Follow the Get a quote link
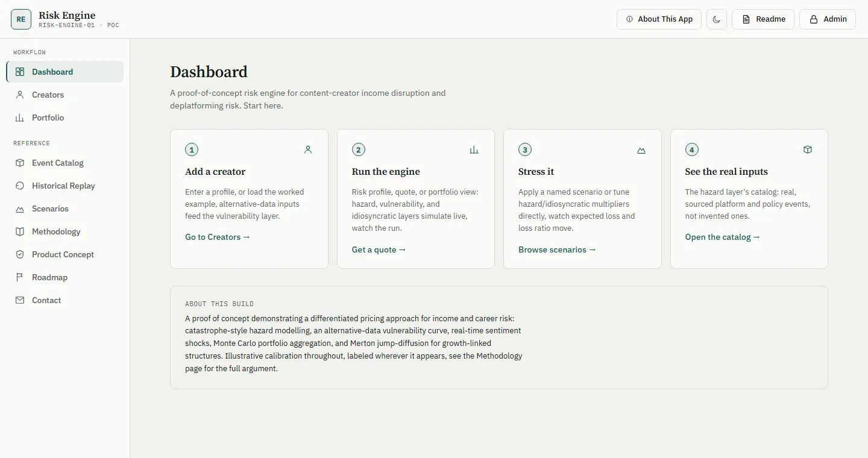868x458 pixels. [x=379, y=249]
